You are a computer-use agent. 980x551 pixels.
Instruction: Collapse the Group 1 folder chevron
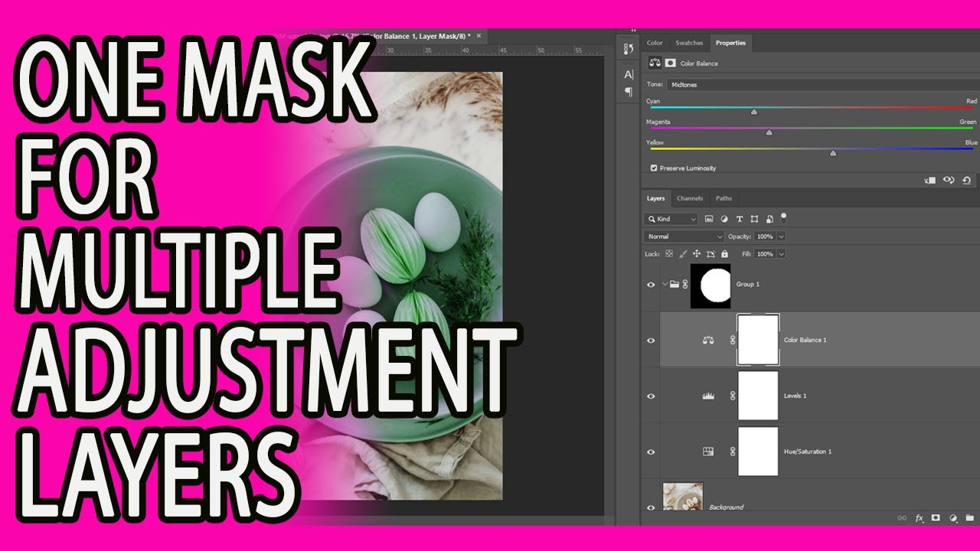coord(665,284)
